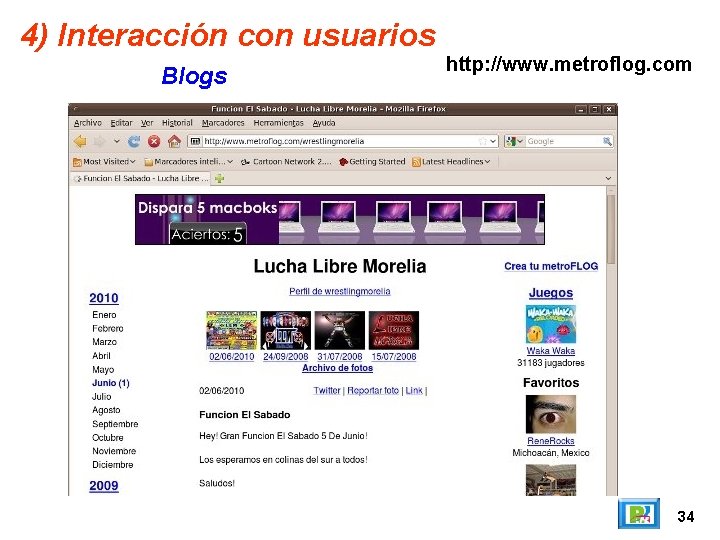Stop loading with the red stop icon
The image size is (720, 540).
tap(154, 141)
